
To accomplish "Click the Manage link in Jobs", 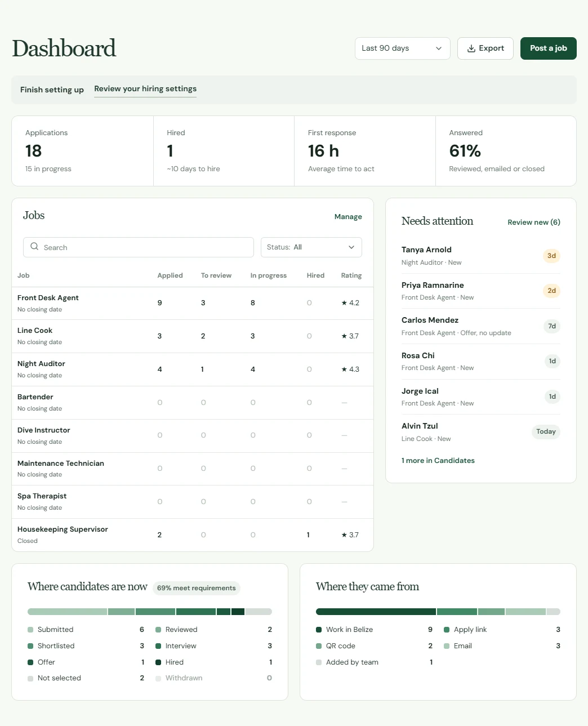I will 348,217.
